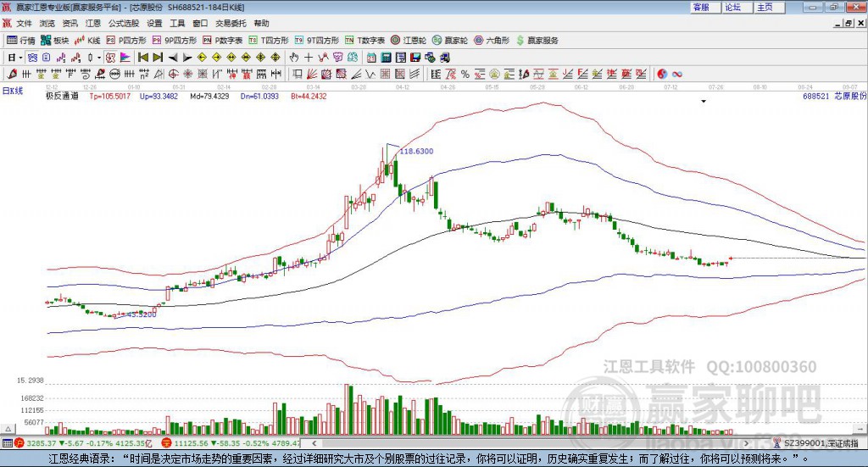
Task: Click the 688521 芯原股份 stock label
Action: 834,96
